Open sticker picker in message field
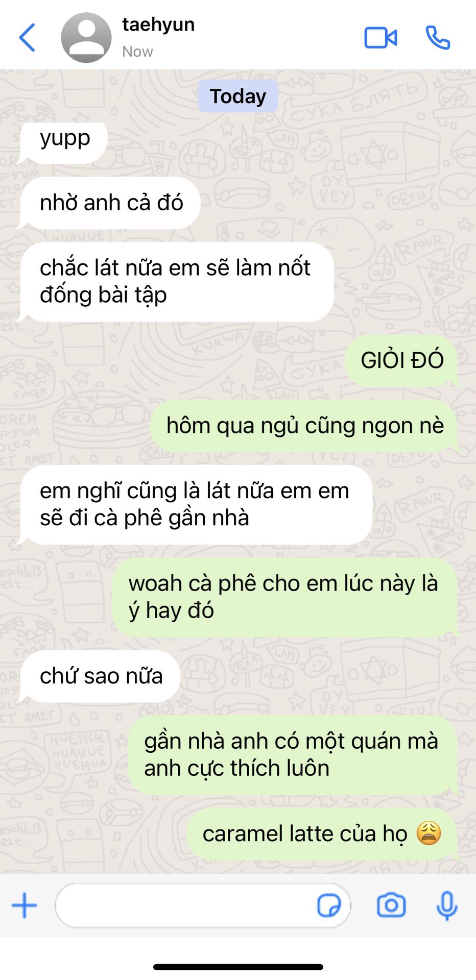 coord(329,906)
